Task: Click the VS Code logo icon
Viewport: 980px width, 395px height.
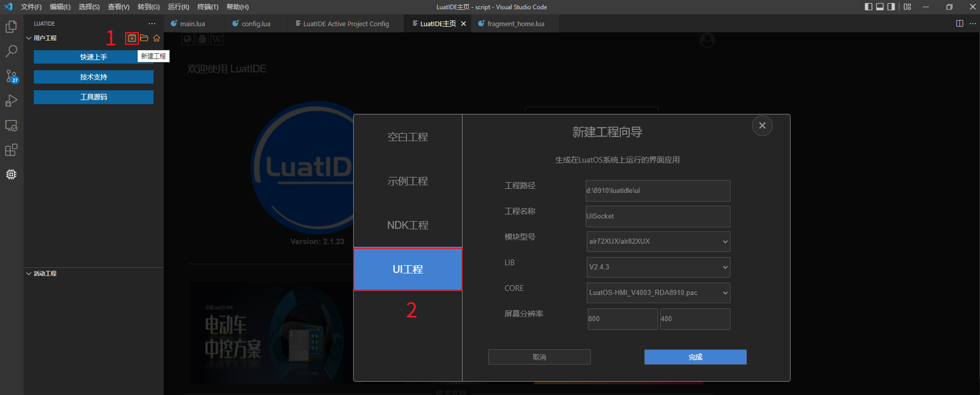Action: point(8,7)
